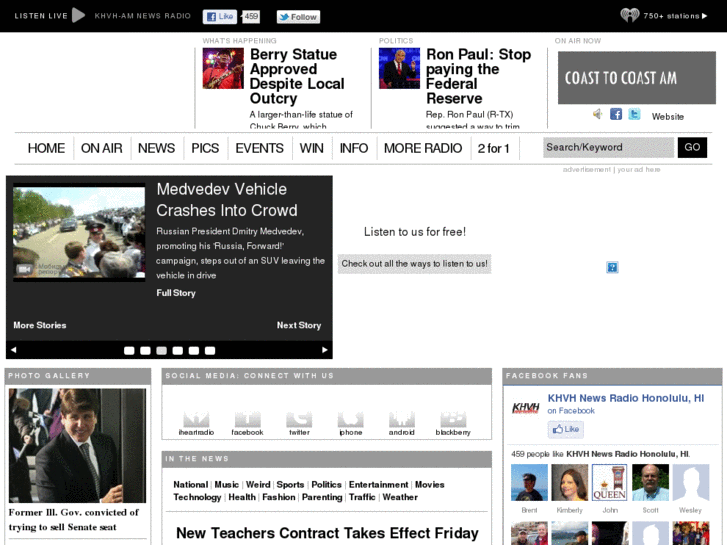Open the EVENTS menu
Screen dimensions: 727x545
[x=259, y=148]
